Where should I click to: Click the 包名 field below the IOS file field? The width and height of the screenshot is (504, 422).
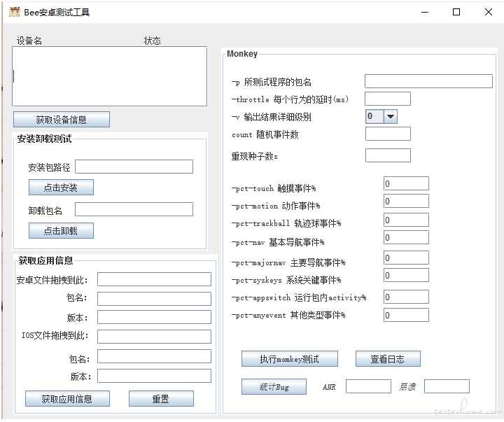click(154, 356)
